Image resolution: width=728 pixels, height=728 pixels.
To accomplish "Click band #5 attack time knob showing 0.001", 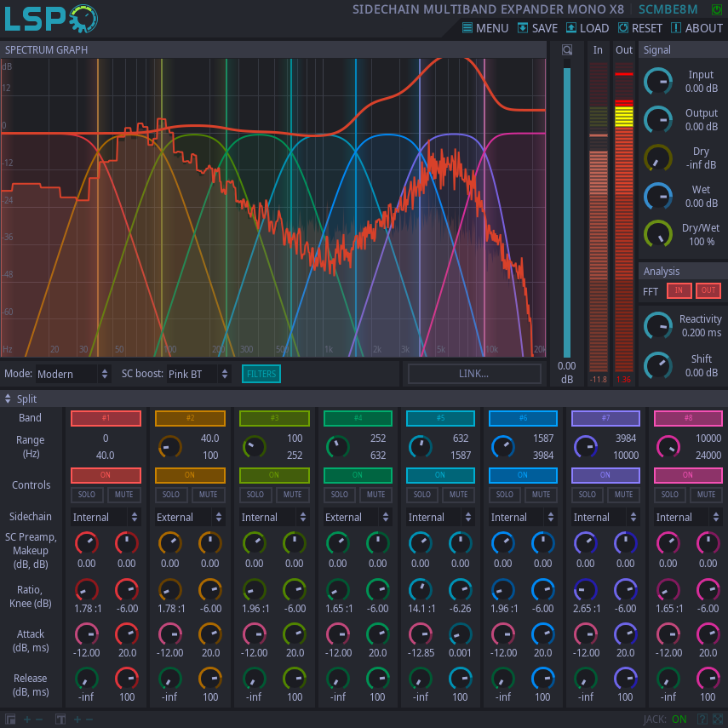I will pos(460,634).
